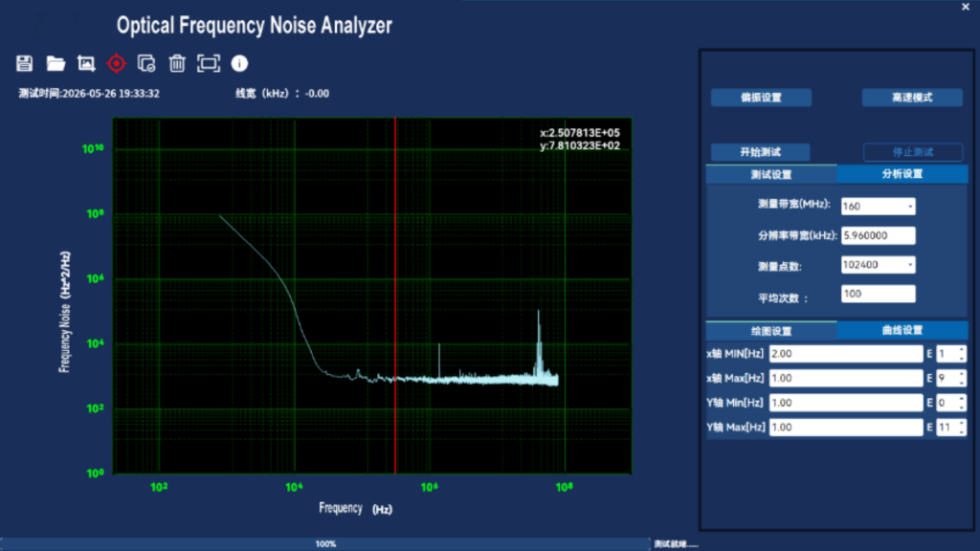Switch to the 曲线设置 tab
The width and height of the screenshot is (980, 551).
coord(902,330)
